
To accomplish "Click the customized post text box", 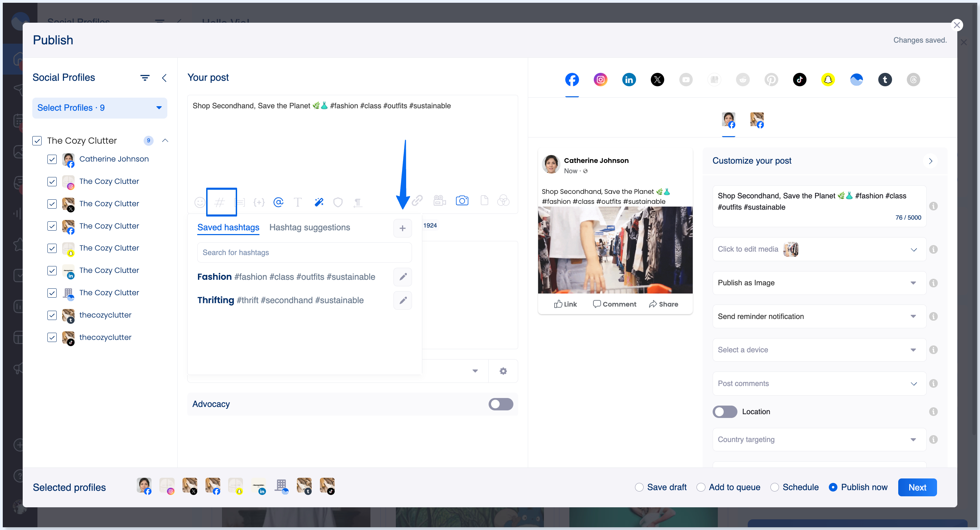I will [819, 206].
